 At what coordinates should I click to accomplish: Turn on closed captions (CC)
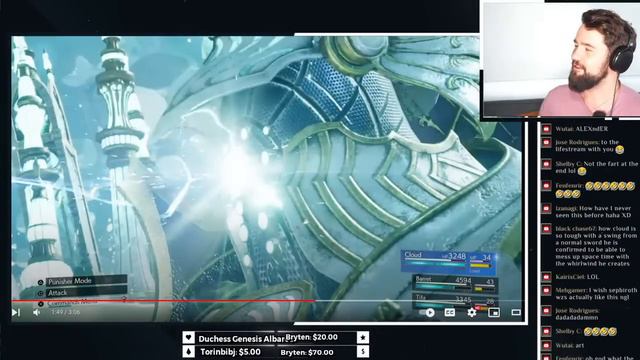tap(449, 312)
